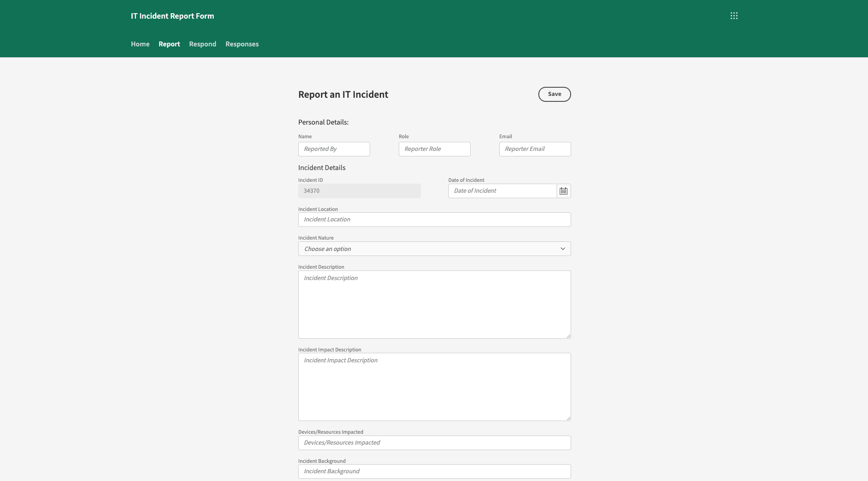Switch to the Respond tab
Screen dimensions: 868x481
click(202, 44)
